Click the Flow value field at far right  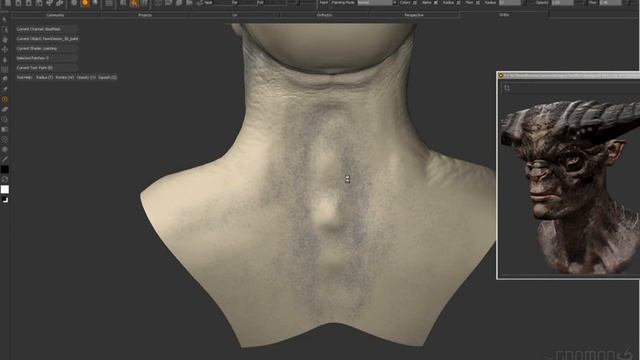[610, 2]
